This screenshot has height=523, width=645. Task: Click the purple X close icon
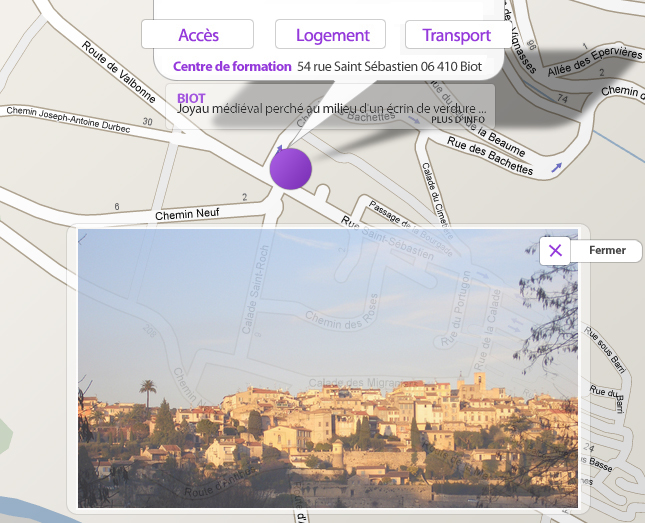555,250
